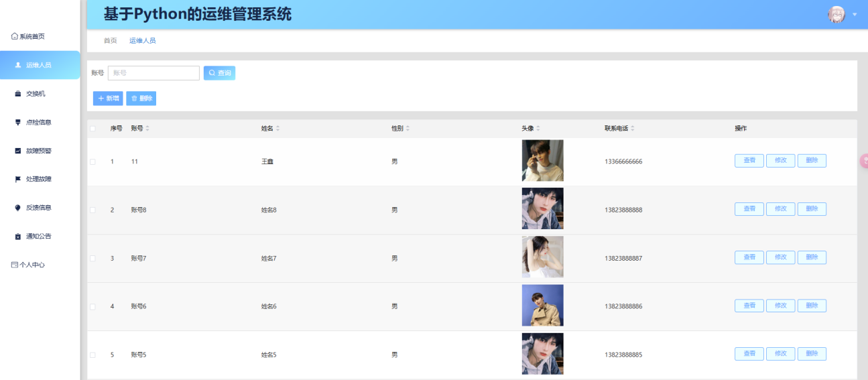868x380 pixels.
Task: Click the 查询 search button
Action: [x=219, y=72]
